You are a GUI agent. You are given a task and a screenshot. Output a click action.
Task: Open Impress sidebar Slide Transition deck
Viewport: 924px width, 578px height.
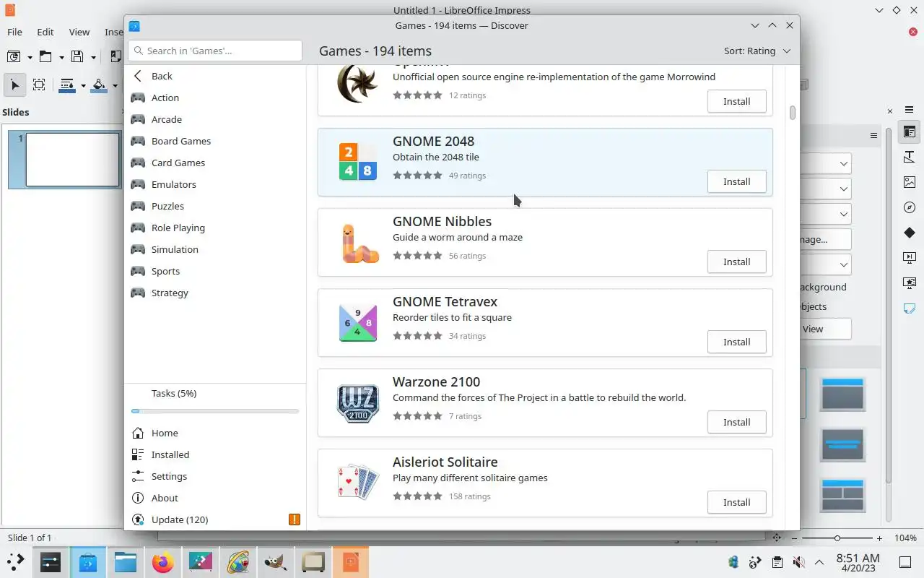point(910,257)
